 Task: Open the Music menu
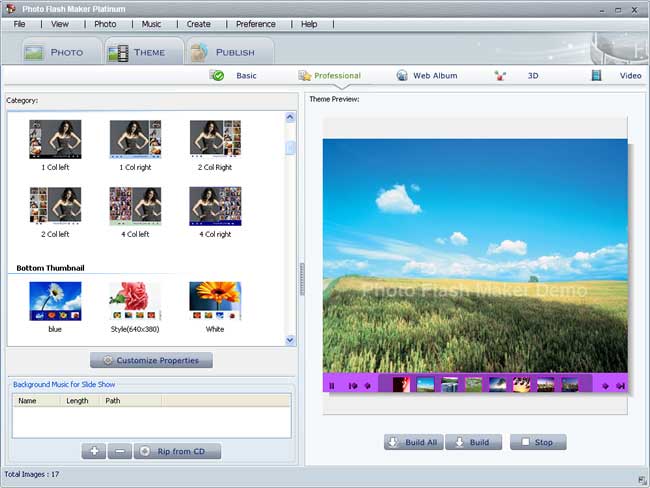151,24
